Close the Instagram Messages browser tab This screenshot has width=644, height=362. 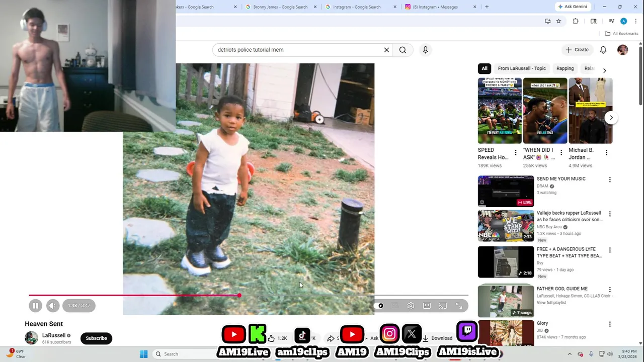click(x=474, y=7)
